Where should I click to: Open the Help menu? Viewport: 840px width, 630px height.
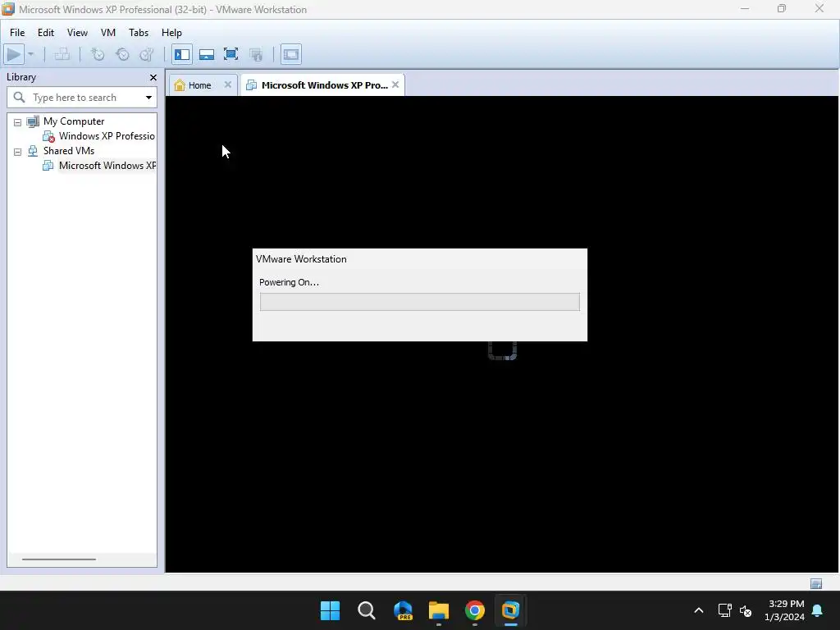(x=171, y=33)
